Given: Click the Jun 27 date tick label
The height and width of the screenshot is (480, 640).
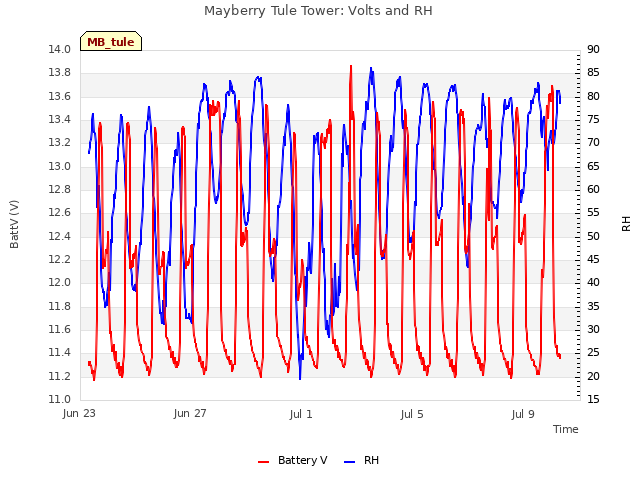Looking at the screenshot, I should 190,413.
